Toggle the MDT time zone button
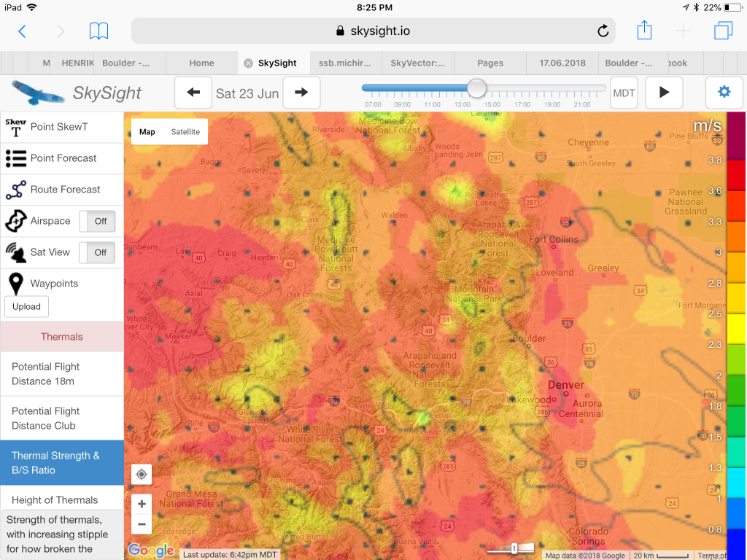 pos(624,93)
